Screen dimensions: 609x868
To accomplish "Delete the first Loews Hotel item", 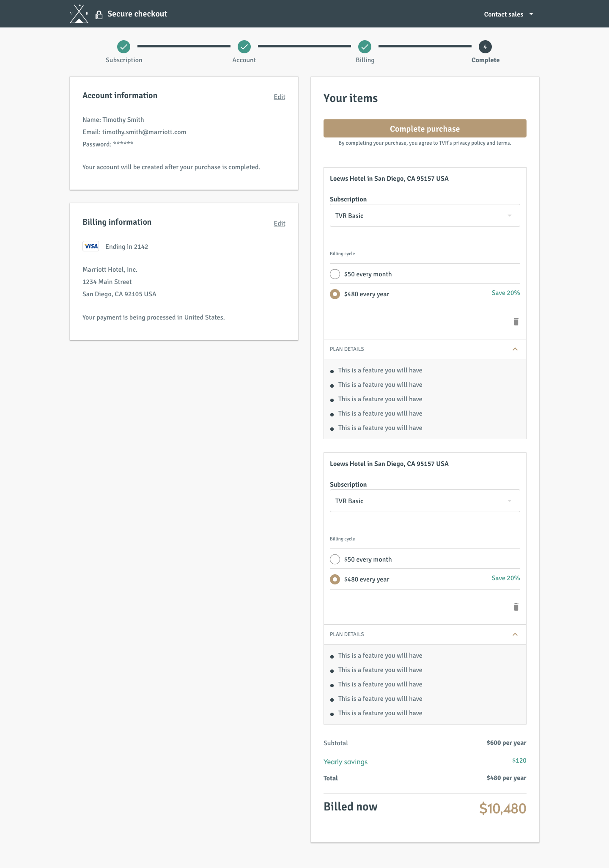I will pos(516,322).
